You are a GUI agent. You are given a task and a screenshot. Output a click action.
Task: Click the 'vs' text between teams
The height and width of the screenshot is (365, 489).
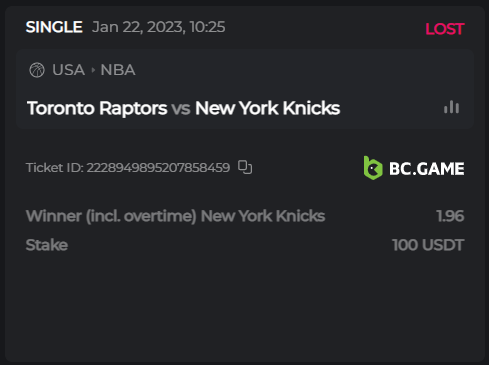click(181, 109)
